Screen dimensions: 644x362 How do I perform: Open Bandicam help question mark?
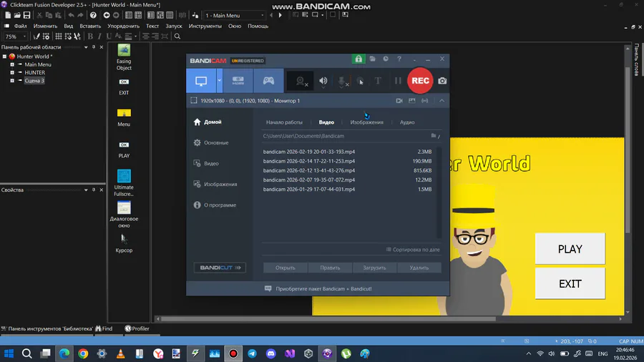point(399,59)
